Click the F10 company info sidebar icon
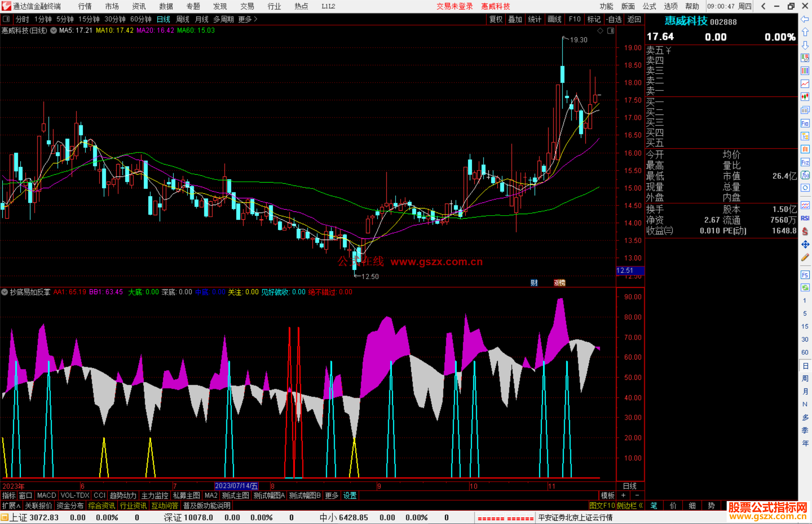 [x=805, y=123]
